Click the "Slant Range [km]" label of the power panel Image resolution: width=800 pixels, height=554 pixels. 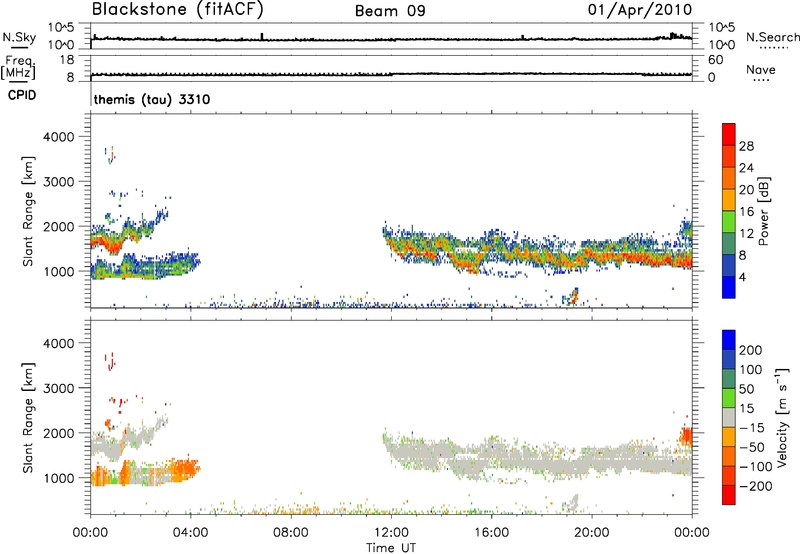pos(28,211)
